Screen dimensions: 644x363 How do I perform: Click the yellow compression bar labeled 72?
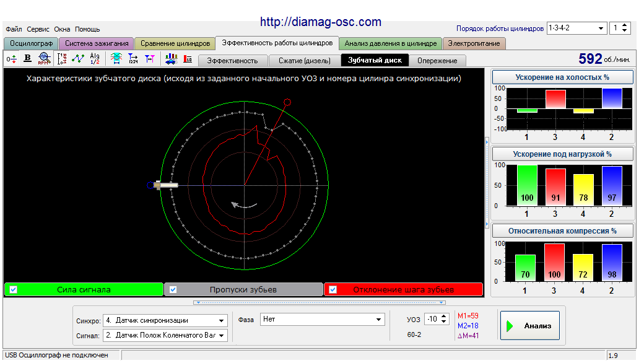point(583,268)
